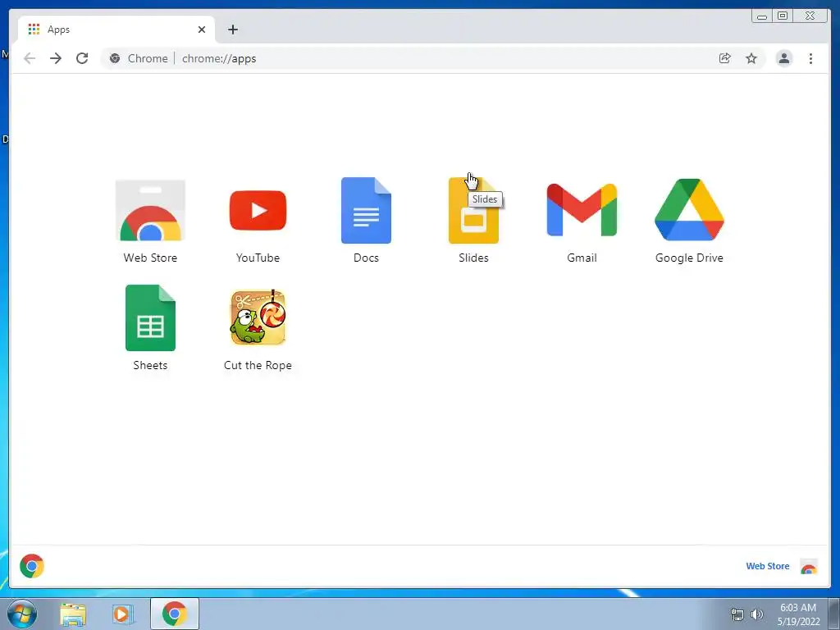Click the Google Drive label text
The width and height of the screenshot is (840, 630).
[689, 258]
